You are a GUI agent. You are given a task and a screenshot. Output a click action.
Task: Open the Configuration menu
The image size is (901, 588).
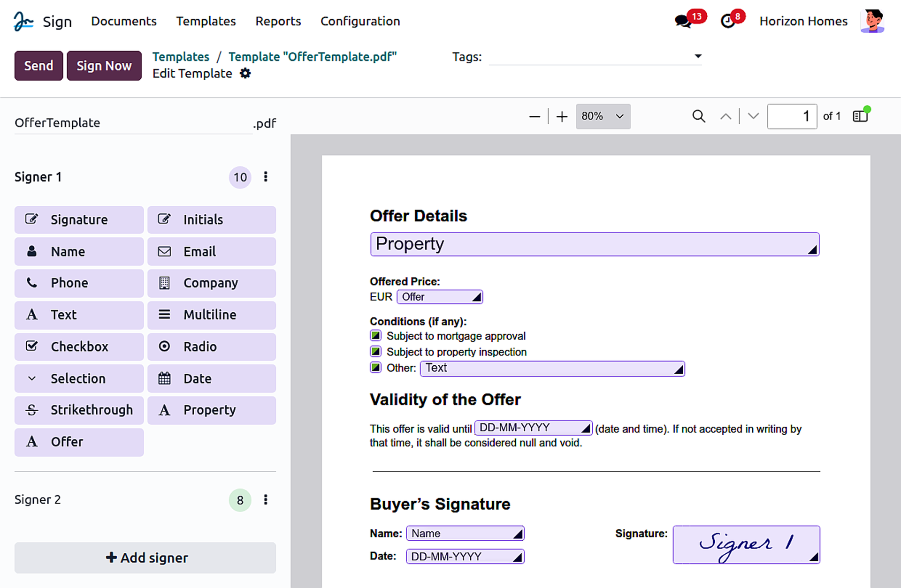point(360,21)
